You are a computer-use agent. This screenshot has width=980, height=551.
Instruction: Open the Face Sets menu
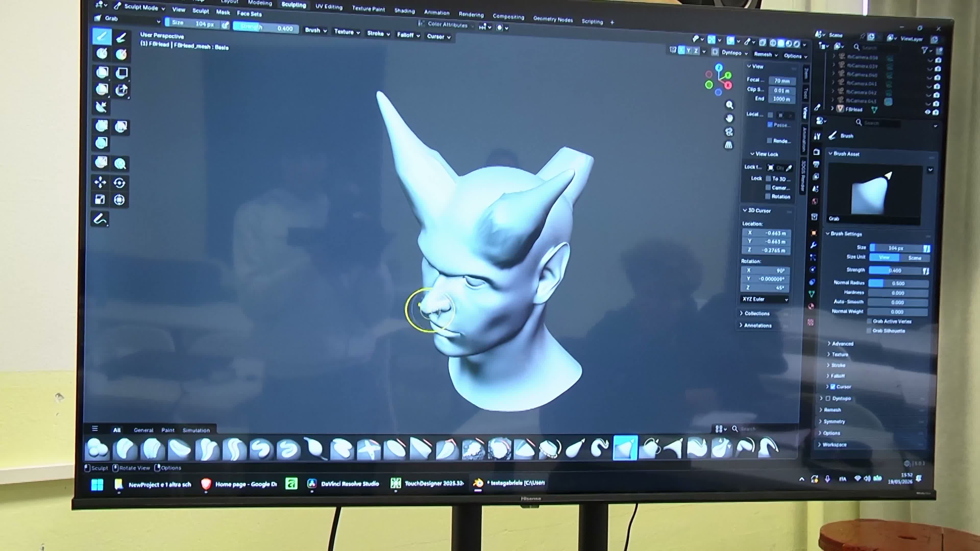[249, 14]
